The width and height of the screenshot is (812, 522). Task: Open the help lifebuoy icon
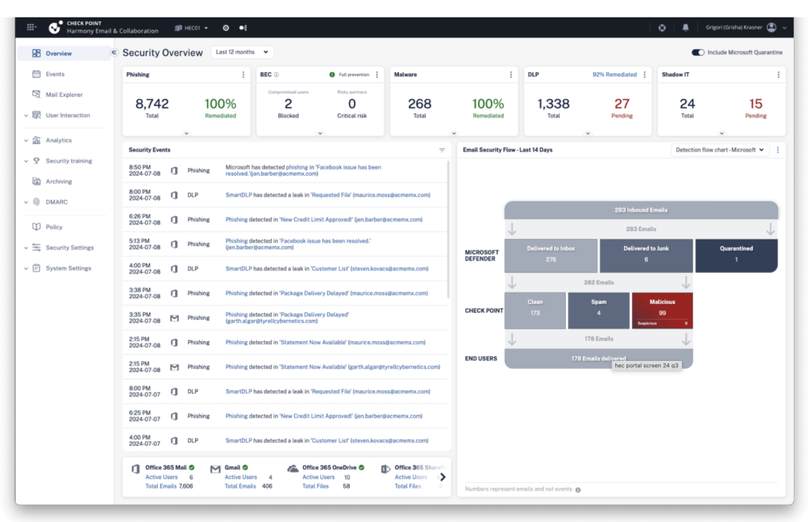[662, 28]
